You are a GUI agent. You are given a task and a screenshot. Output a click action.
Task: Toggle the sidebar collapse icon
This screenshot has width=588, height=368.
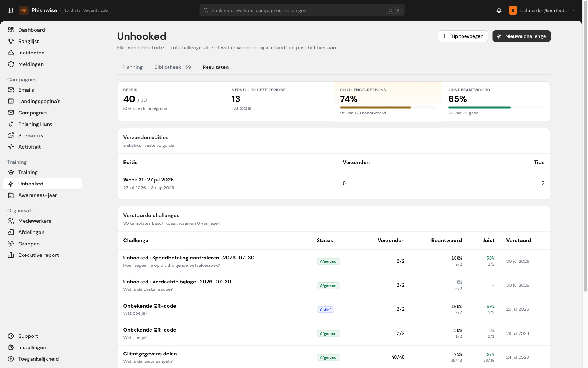coord(10,10)
